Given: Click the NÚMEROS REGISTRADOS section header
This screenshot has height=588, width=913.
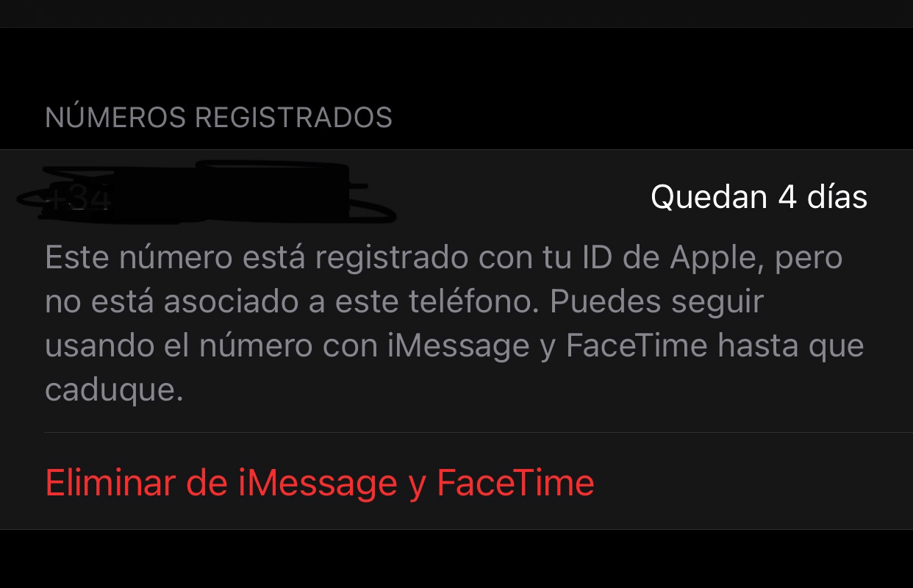Looking at the screenshot, I should coord(219,118).
